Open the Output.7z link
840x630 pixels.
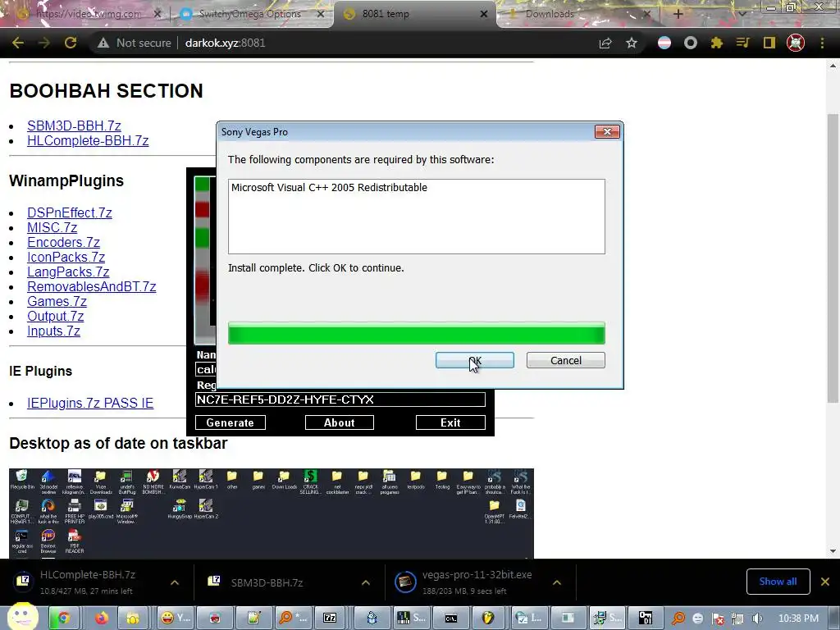click(x=55, y=317)
